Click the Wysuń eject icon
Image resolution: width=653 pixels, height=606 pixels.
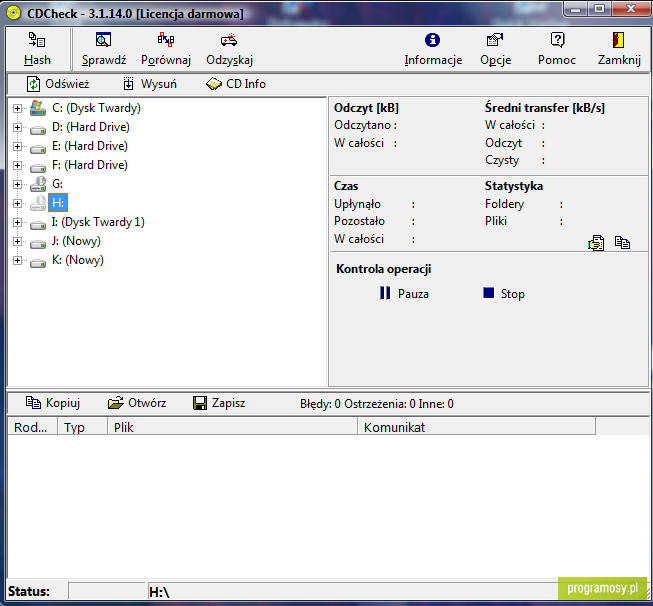pos(128,84)
